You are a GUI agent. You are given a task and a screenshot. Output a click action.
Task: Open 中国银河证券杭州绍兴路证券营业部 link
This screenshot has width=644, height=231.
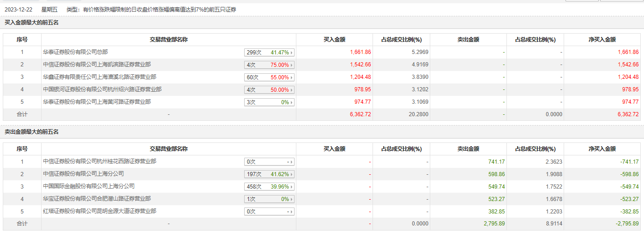[102, 89]
